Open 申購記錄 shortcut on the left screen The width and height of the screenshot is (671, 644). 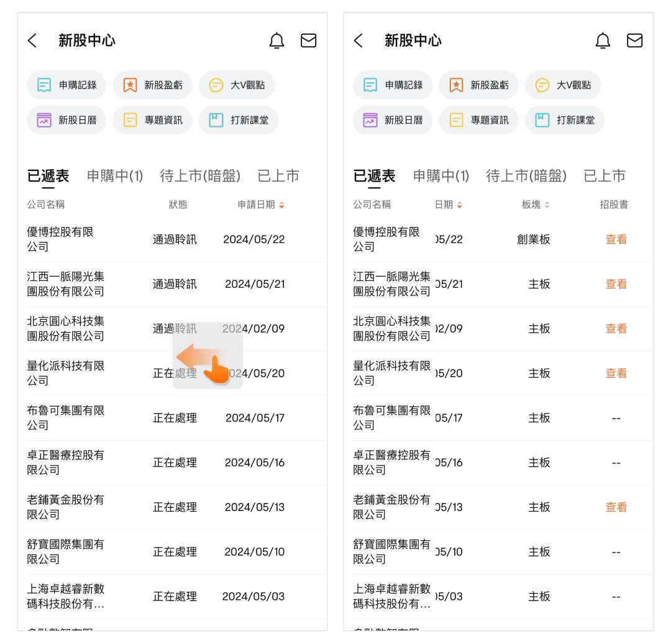(66, 85)
